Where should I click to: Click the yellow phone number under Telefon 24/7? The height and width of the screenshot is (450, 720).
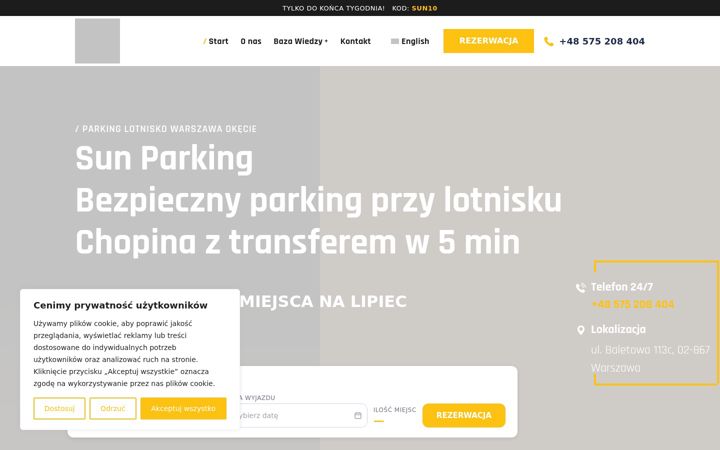coord(633,304)
